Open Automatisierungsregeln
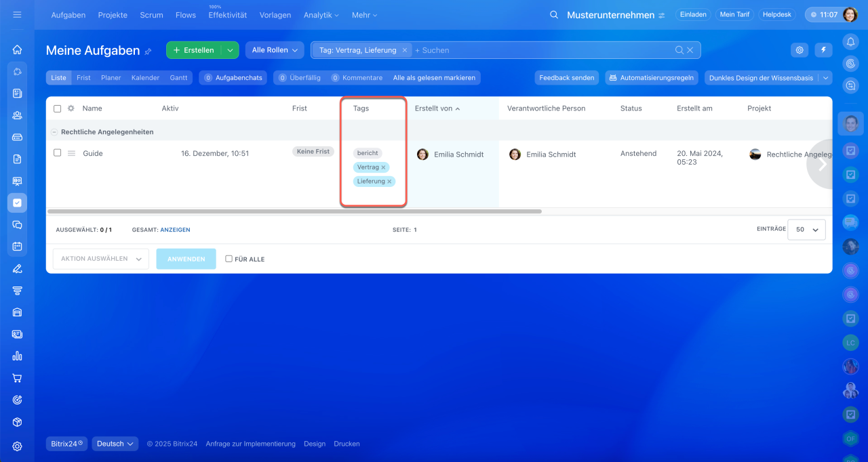This screenshot has height=462, width=868. coord(652,78)
